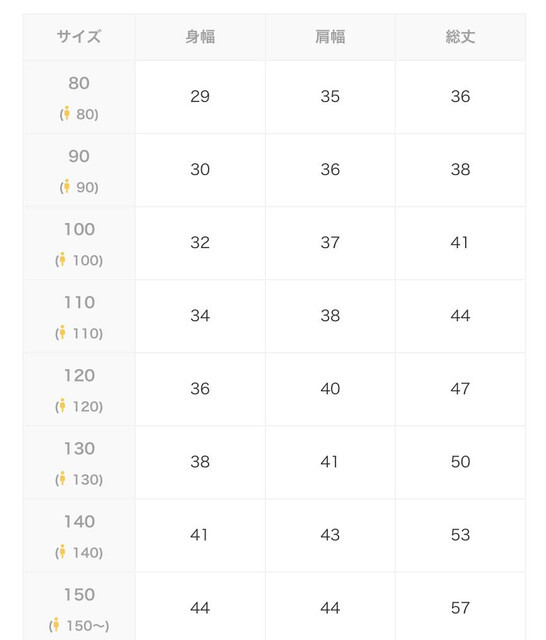Click the size 150 row label
Screen dimensions: 546x640
pos(79,607)
